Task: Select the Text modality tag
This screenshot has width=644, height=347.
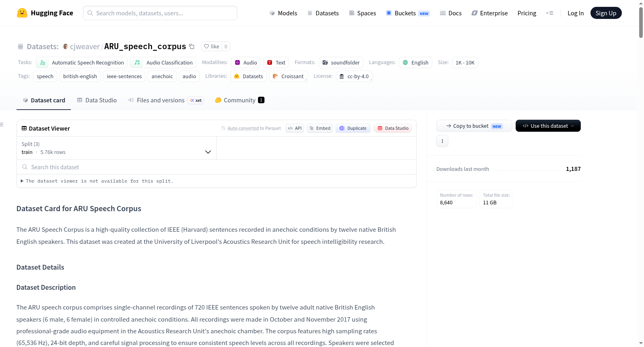Action: (x=276, y=62)
